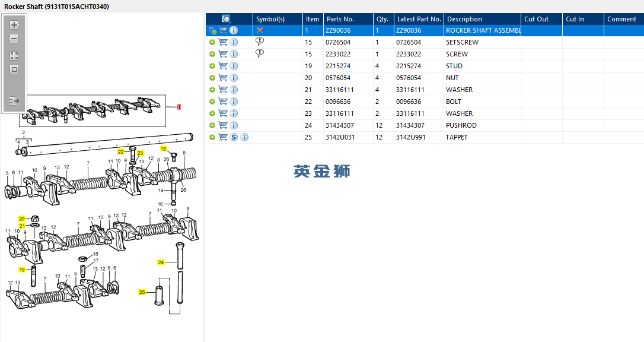This screenshot has height=342, width=644.
Task: Click the single-square fit view icon
Action: click(14, 69)
